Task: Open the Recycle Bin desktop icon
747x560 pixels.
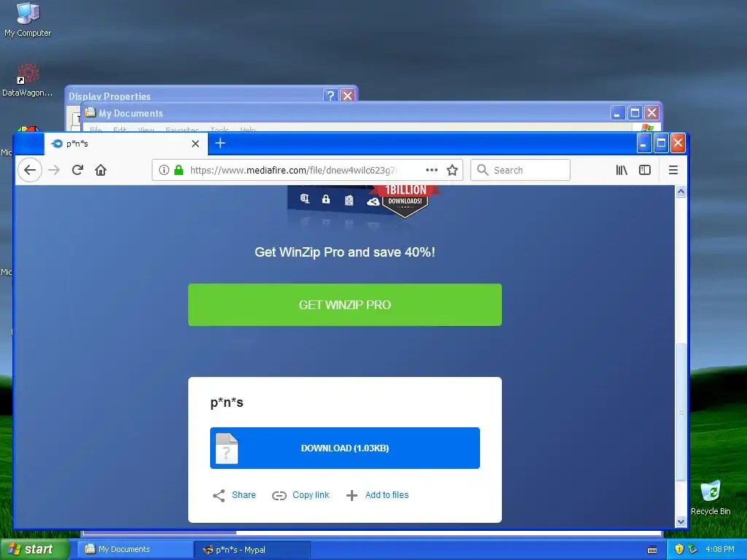Action: coord(711,497)
